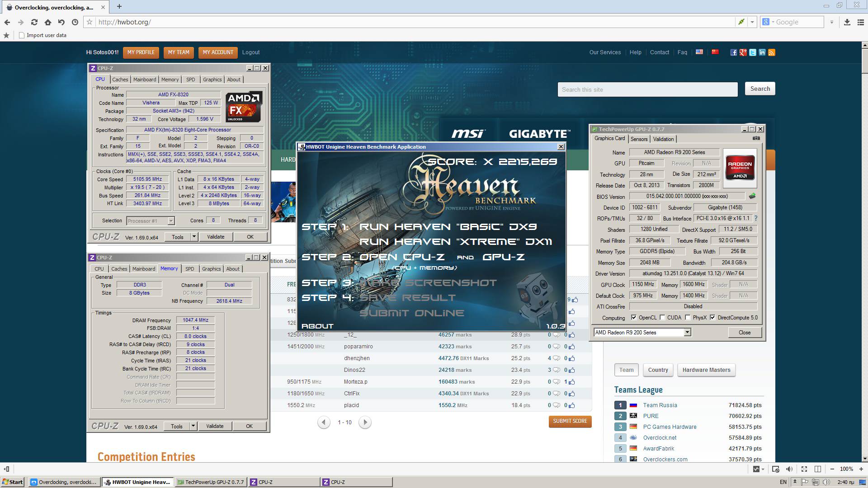Image resolution: width=868 pixels, height=488 pixels.
Task: Go to next results page arrow
Action: [x=365, y=422]
